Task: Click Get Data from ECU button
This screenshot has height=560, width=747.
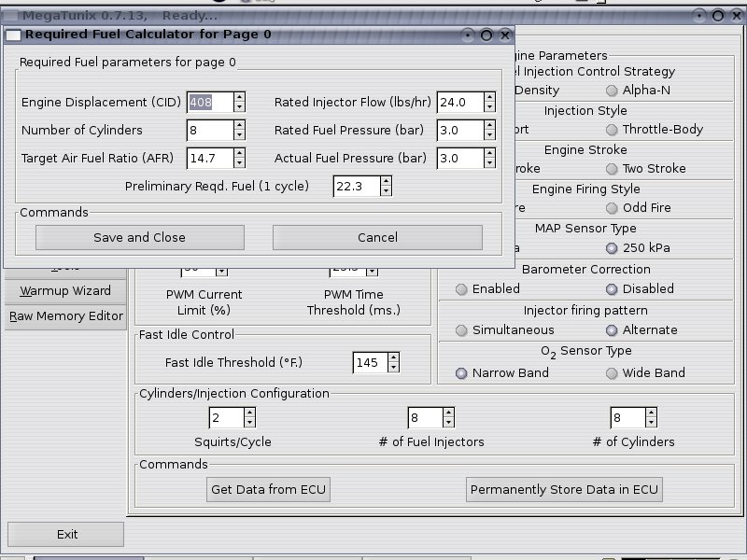Action: (x=268, y=489)
